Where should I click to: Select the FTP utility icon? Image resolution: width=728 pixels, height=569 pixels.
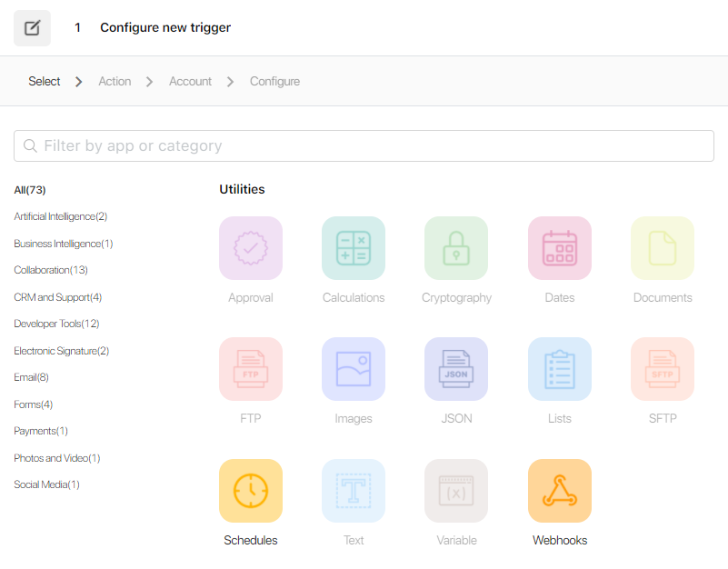click(x=251, y=369)
